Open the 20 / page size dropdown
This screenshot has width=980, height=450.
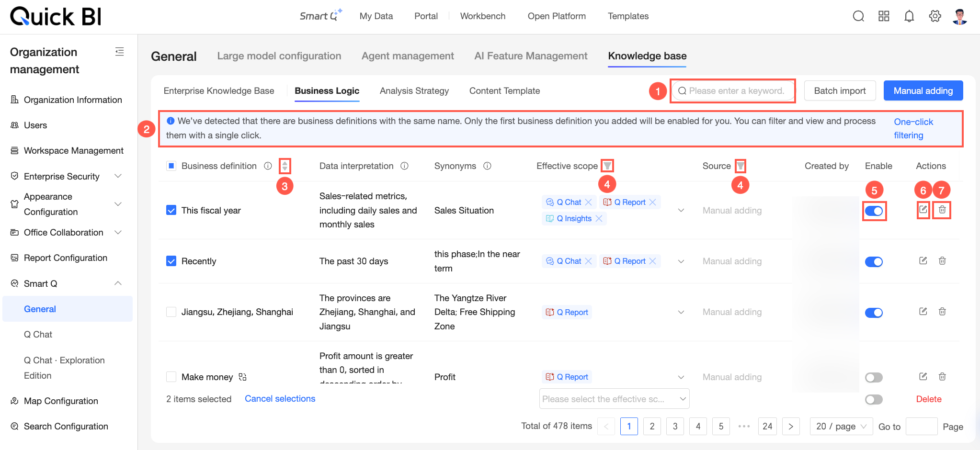point(842,426)
